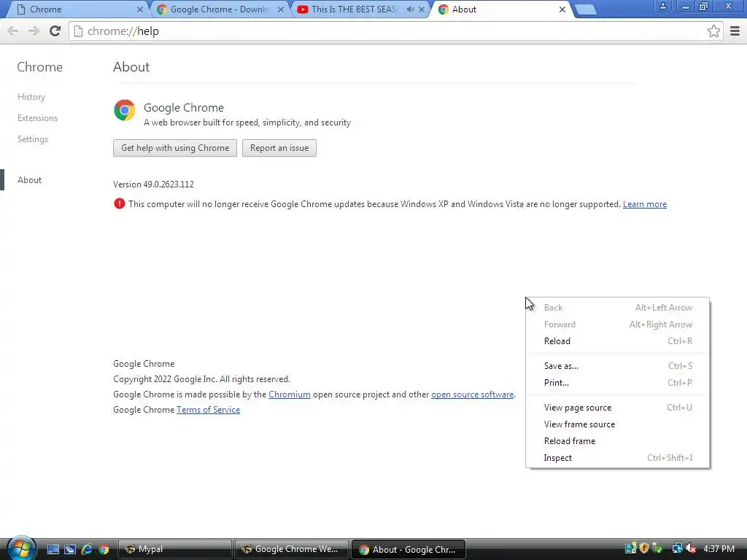Open the Learn more link
747x560 pixels.
tap(645, 204)
